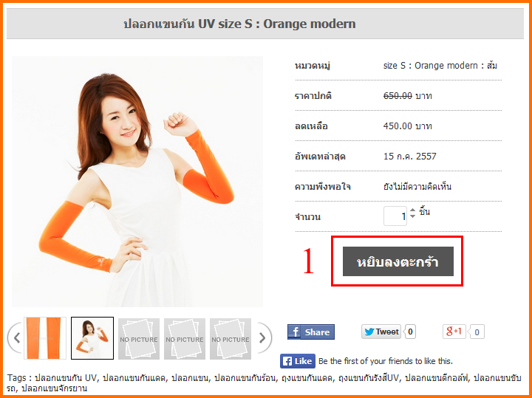
Task: Increase quantity with the up arrow
Action: pyautogui.click(x=412, y=210)
